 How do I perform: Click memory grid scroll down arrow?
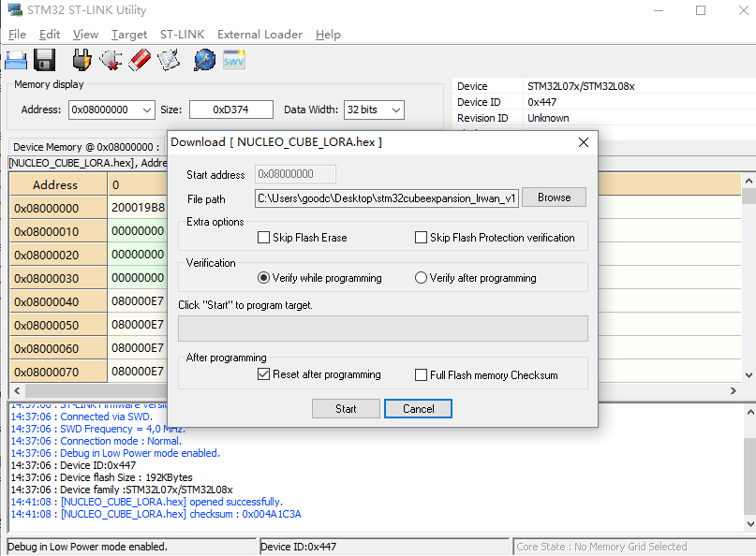pos(749,374)
